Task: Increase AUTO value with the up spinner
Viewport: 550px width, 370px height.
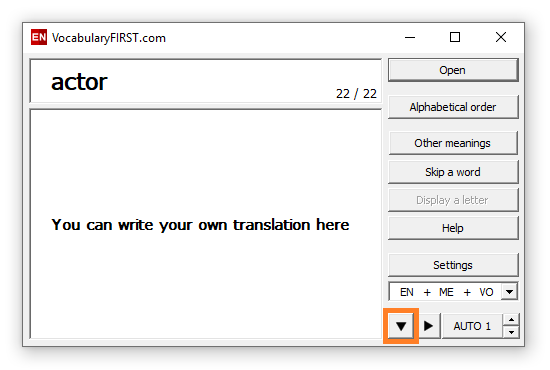Action: (x=511, y=320)
